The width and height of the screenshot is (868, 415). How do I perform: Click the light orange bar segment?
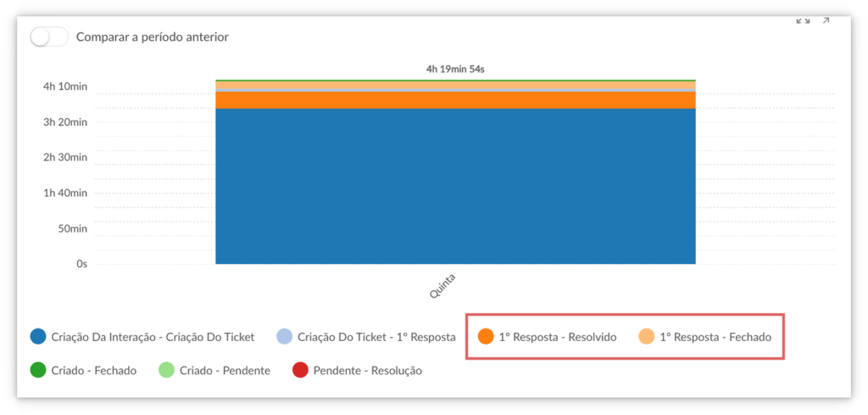(455, 85)
